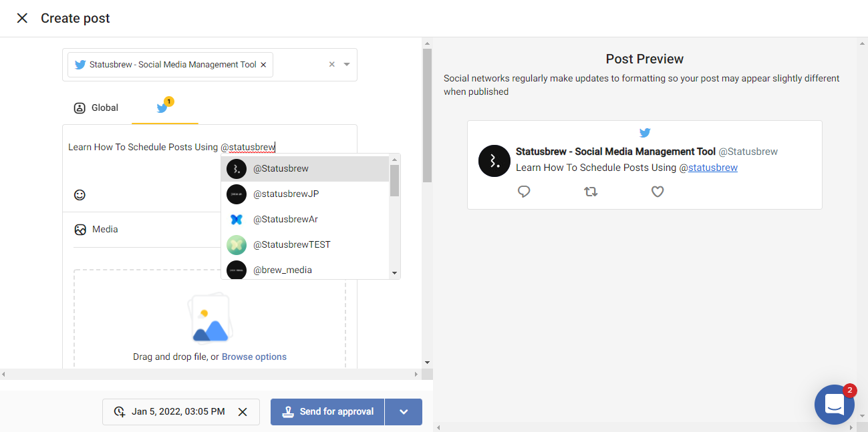The width and height of the screenshot is (868, 432).
Task: Click Send for approval button
Action: click(x=327, y=412)
